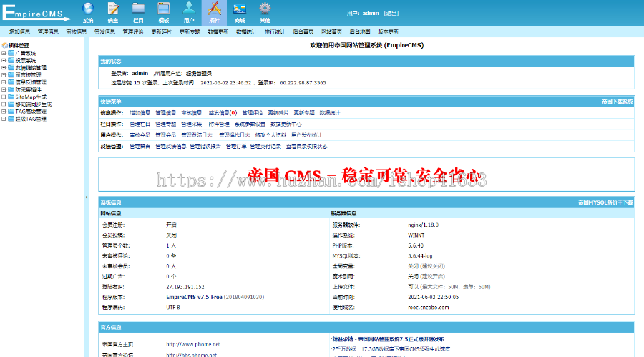
Task: Click 查看目录权限状态 in the quick menu
Action: pyautogui.click(x=307, y=146)
